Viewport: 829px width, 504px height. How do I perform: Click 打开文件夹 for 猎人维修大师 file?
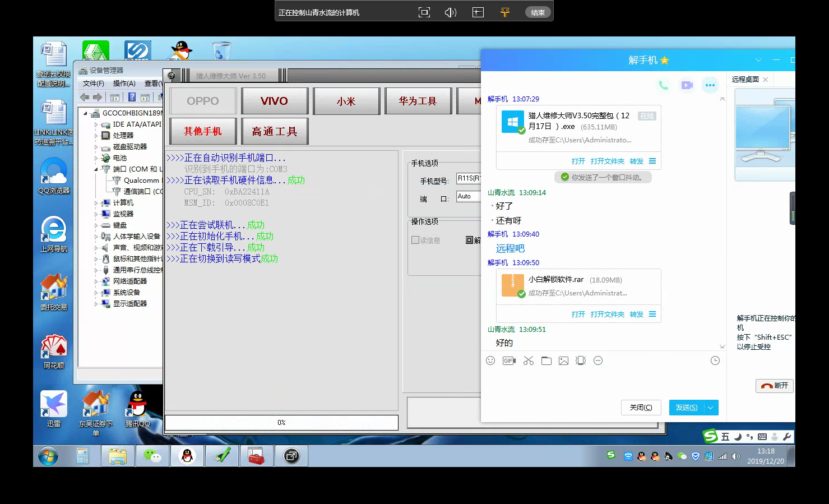[608, 161]
